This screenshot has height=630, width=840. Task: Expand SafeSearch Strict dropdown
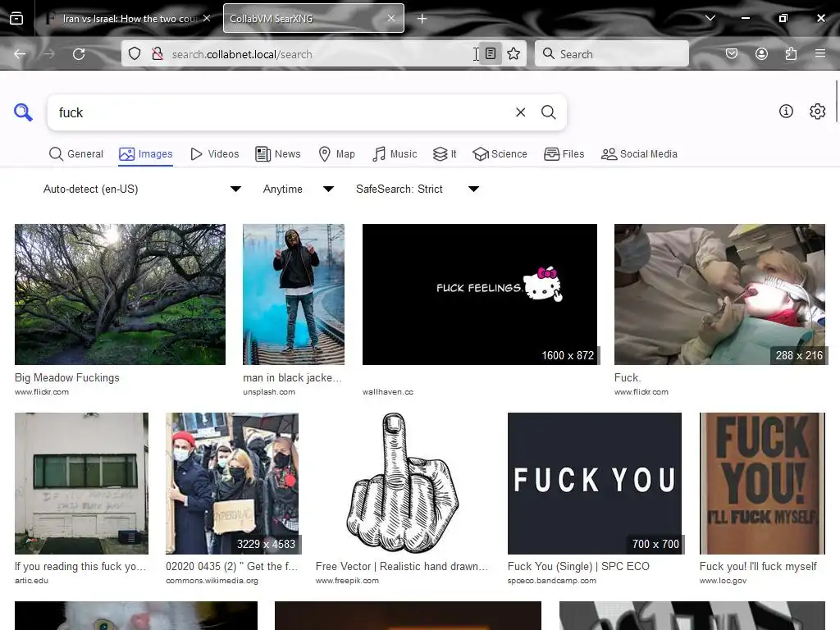click(418, 189)
